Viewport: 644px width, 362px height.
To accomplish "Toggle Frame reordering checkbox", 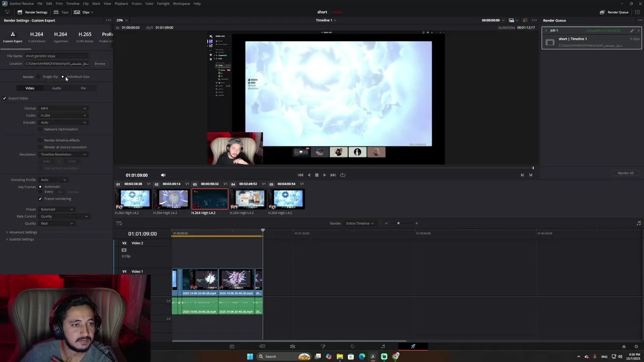I will [x=40, y=199].
